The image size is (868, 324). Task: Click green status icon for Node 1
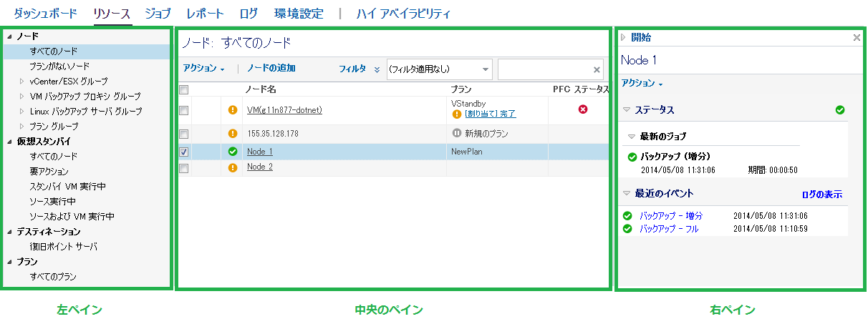pyautogui.click(x=232, y=152)
